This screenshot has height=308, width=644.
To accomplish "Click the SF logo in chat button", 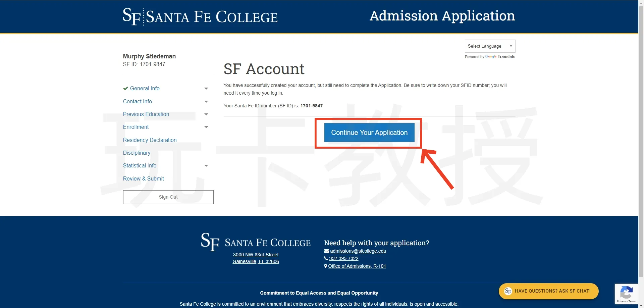I will 508,291.
